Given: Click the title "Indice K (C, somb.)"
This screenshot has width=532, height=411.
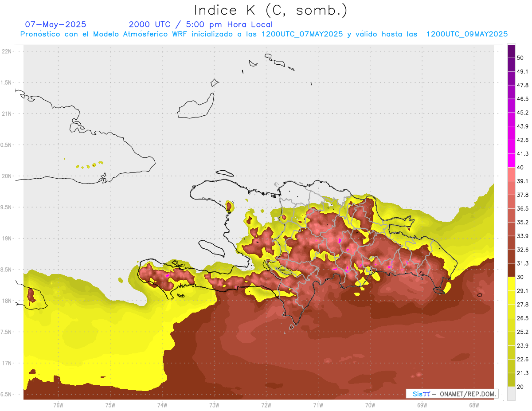Looking at the screenshot, I should (x=271, y=11).
